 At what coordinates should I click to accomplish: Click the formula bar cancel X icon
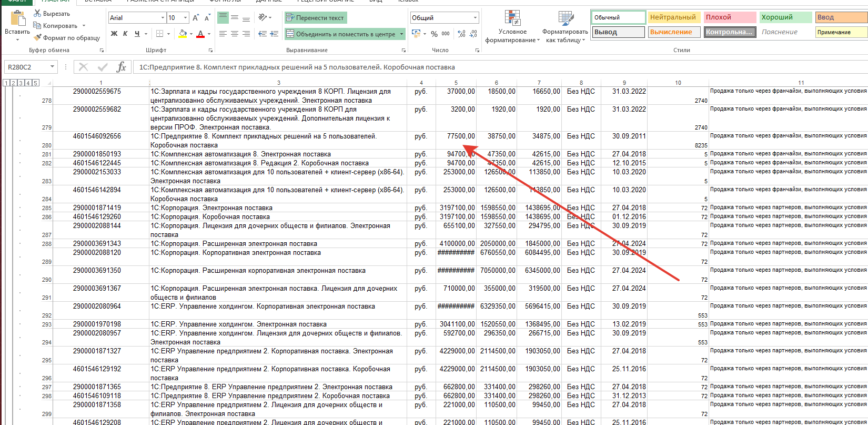pyautogui.click(x=83, y=67)
